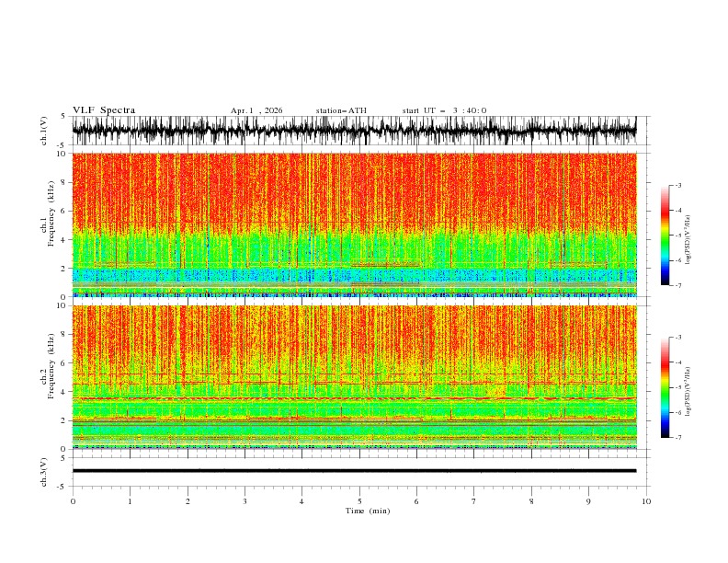The height and width of the screenshot is (563, 728).
Task: Click the "start UT = 3 :40: 0" text
Action: [444, 110]
